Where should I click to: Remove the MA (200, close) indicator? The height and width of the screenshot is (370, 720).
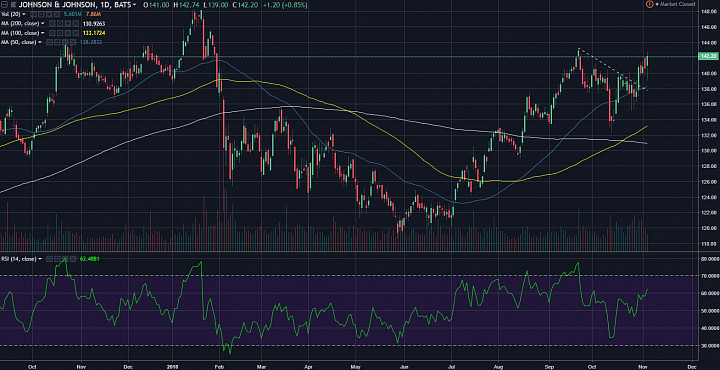click(x=75, y=23)
